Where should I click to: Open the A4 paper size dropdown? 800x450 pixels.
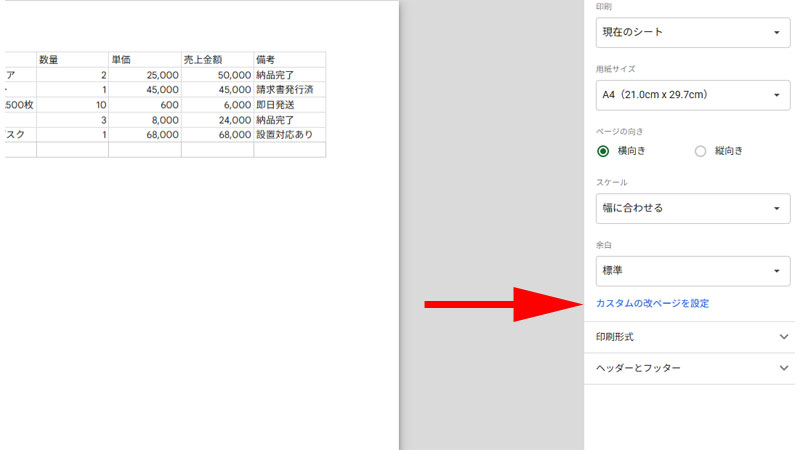point(693,95)
